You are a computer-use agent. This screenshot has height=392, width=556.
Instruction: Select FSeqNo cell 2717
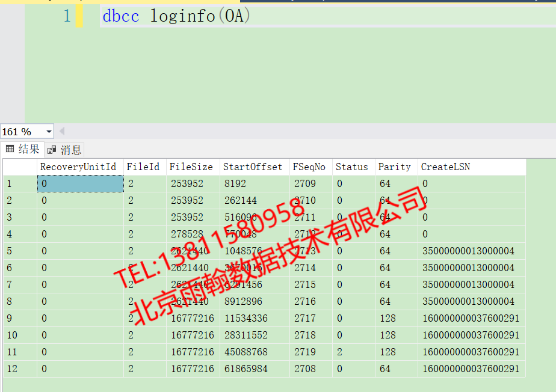310,318
